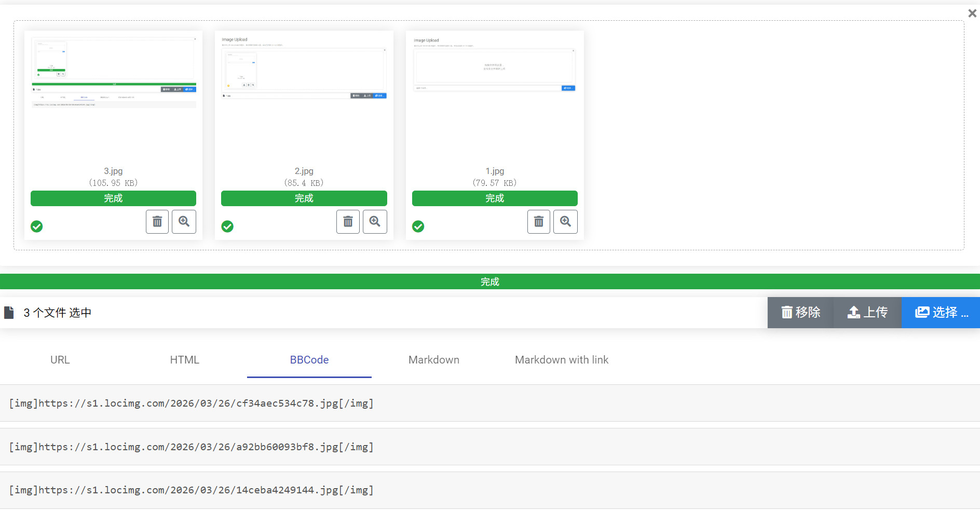Click the green 完成 progress bar for 2.jpg
Viewport: 980px width, 511px height.
tap(304, 198)
